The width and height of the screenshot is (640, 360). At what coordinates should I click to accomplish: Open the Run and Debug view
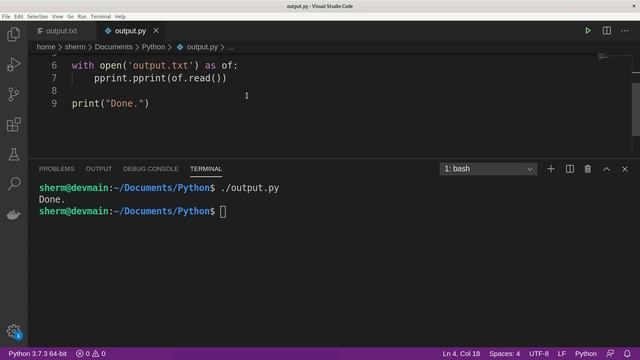(x=13, y=64)
